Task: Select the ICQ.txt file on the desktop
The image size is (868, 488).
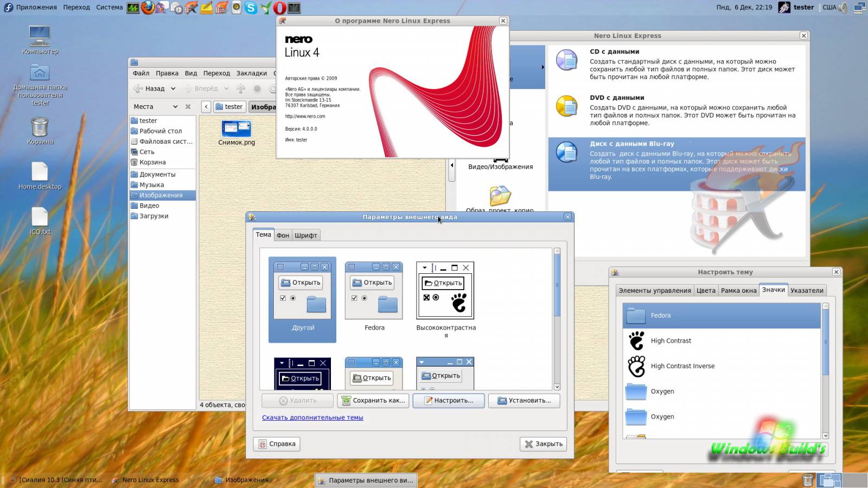Action: tap(40, 221)
